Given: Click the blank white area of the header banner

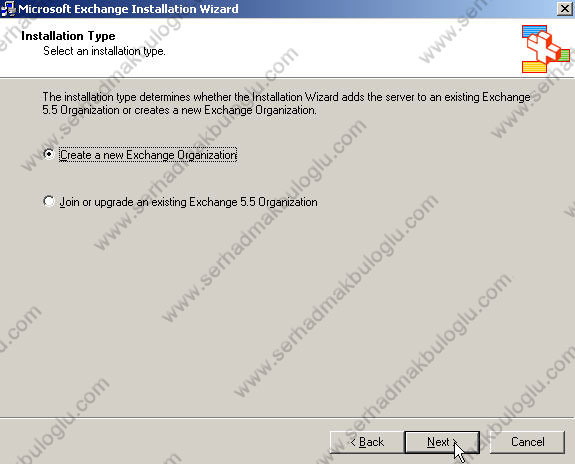Looking at the screenshot, I should (x=330, y=48).
